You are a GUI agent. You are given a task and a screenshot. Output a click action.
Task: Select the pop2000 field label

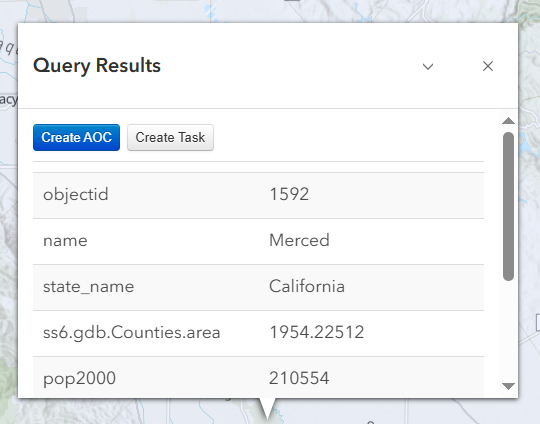[79, 379]
